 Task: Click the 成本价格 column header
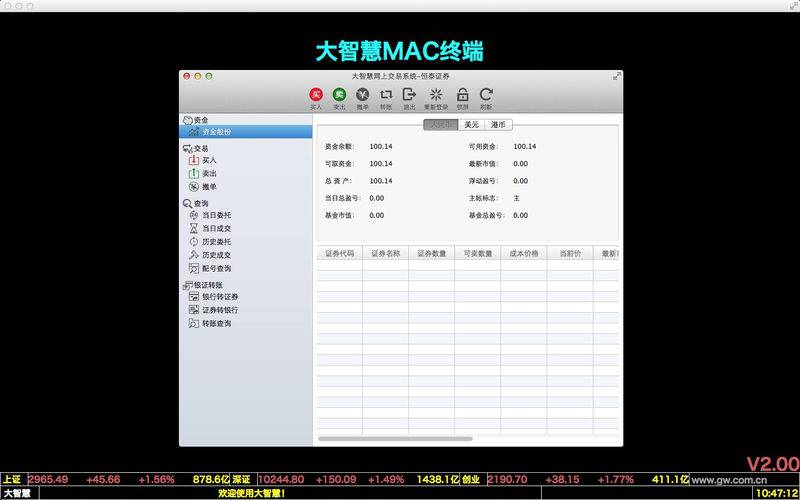pos(523,253)
